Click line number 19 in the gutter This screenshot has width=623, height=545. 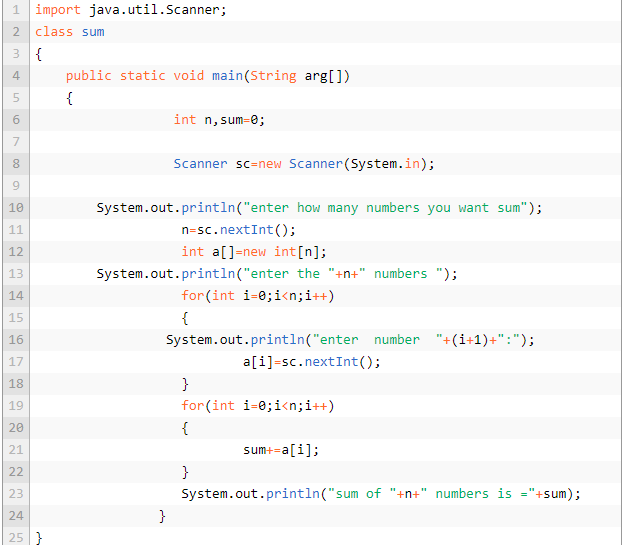pos(15,406)
